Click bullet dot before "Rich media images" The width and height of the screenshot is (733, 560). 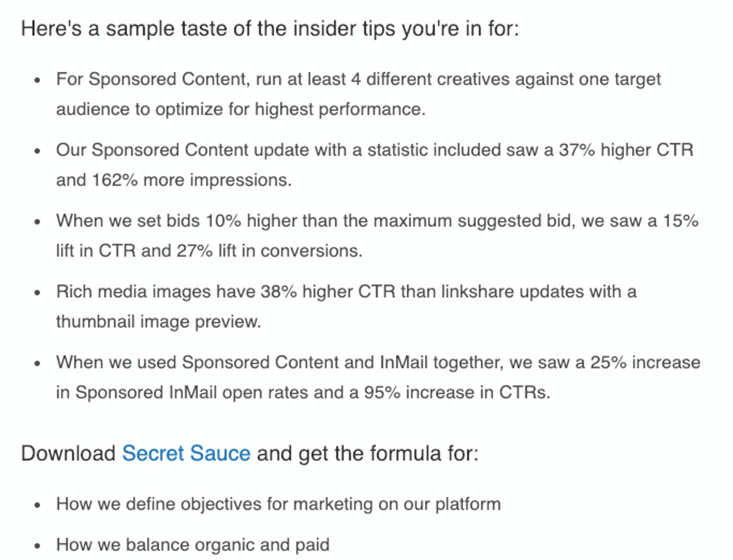pos(37,293)
